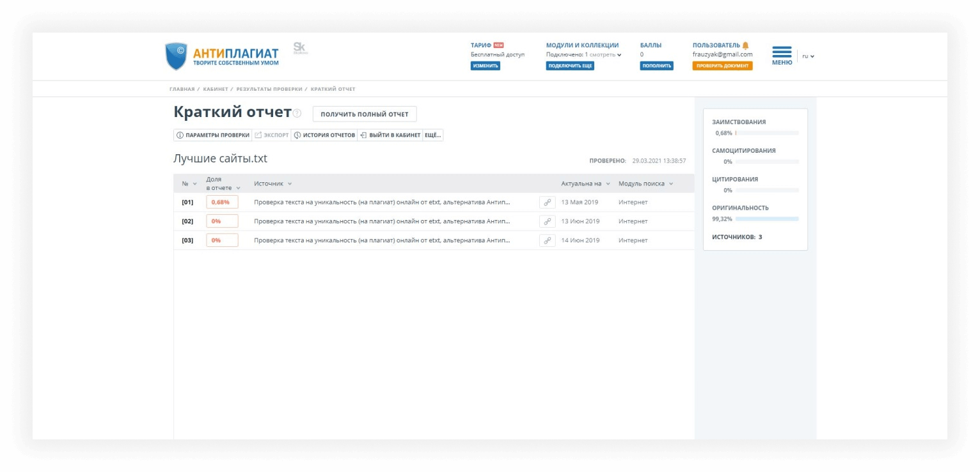Sort by the Модуль поиска column
Screen dimensions: 980x472
point(645,184)
